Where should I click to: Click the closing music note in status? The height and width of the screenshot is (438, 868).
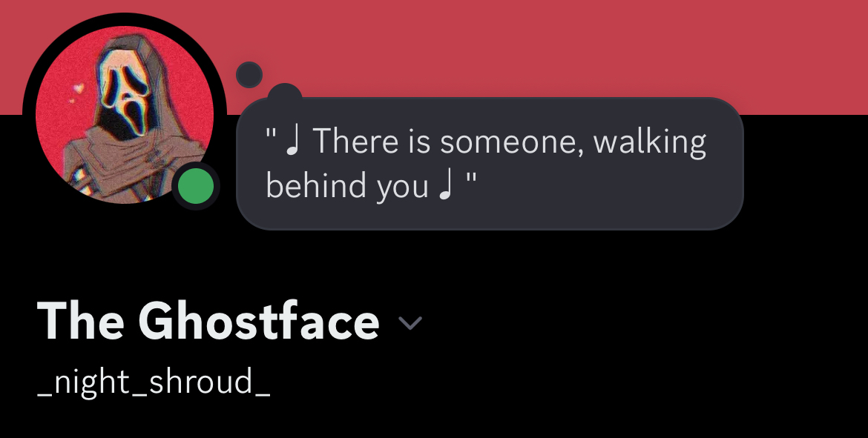point(444,187)
